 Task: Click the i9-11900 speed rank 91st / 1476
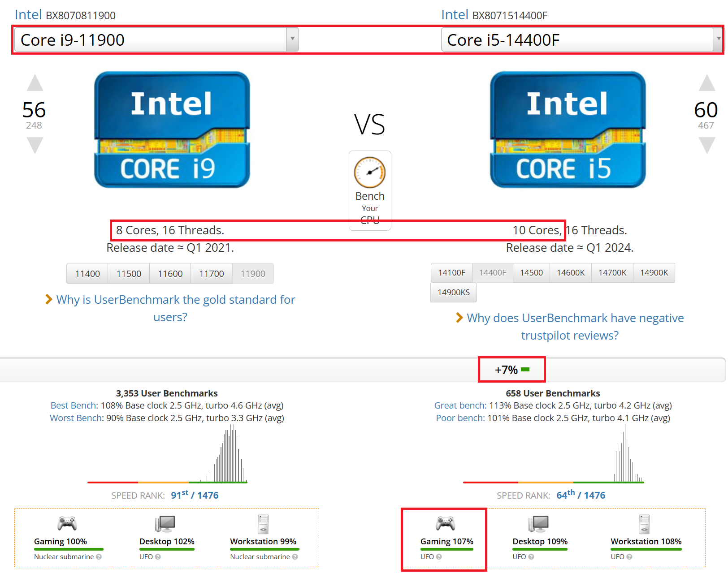click(x=195, y=495)
